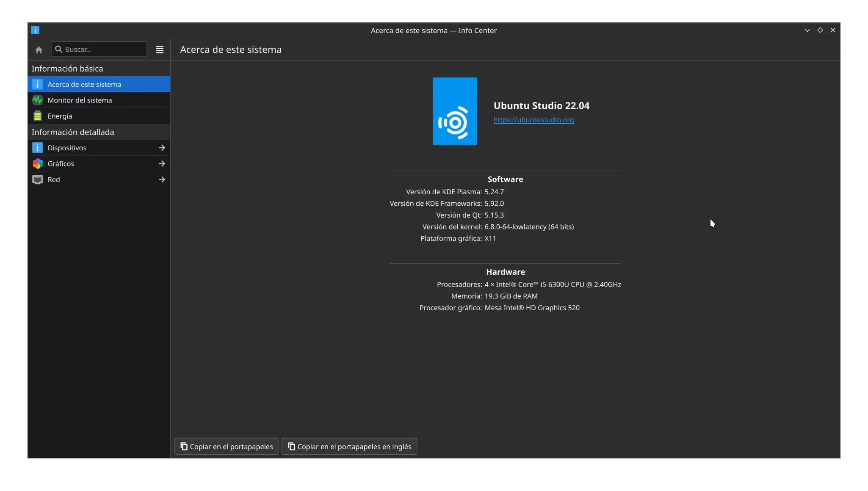Click the Dispositivos info icon
Viewport: 868px width, 491px height.
click(x=38, y=148)
